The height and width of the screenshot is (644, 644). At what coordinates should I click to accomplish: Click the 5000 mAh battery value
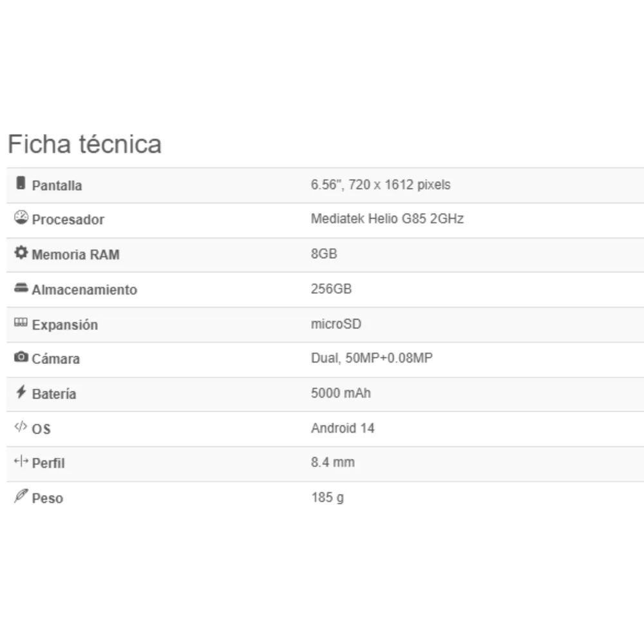pyautogui.click(x=341, y=393)
